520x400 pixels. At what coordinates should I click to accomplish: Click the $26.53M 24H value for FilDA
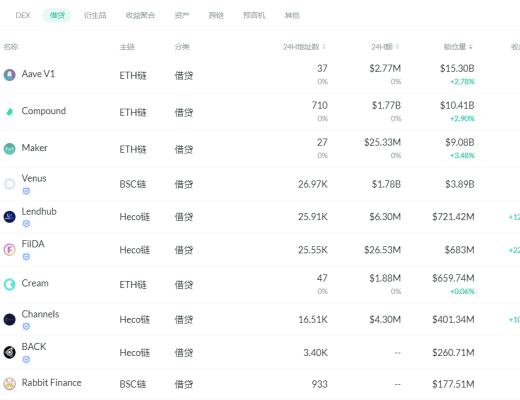(x=383, y=250)
